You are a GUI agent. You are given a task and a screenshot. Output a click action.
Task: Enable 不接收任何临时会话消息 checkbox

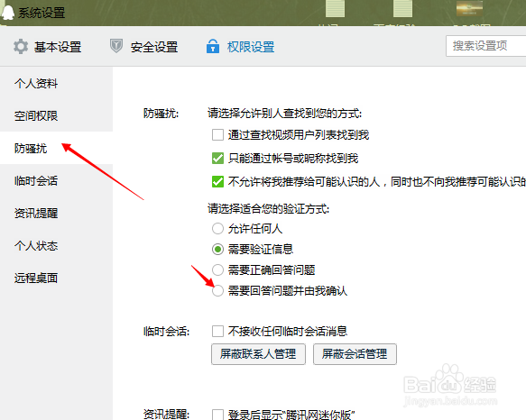pyautogui.click(x=217, y=331)
